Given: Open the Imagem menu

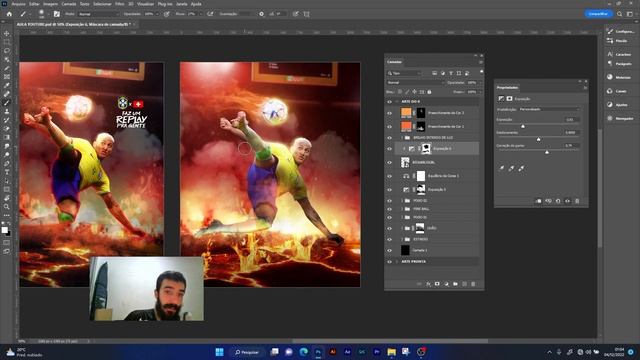Looking at the screenshot, I should click(51, 4).
